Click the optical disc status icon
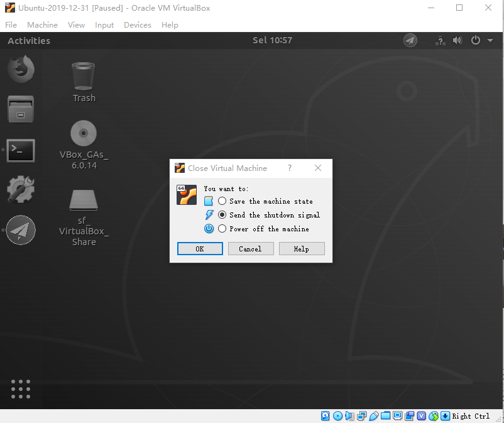The width and height of the screenshot is (504, 423). click(x=337, y=415)
